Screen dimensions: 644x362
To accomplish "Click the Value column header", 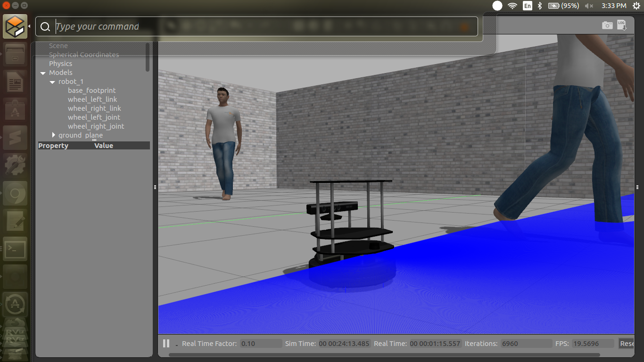I will [104, 146].
